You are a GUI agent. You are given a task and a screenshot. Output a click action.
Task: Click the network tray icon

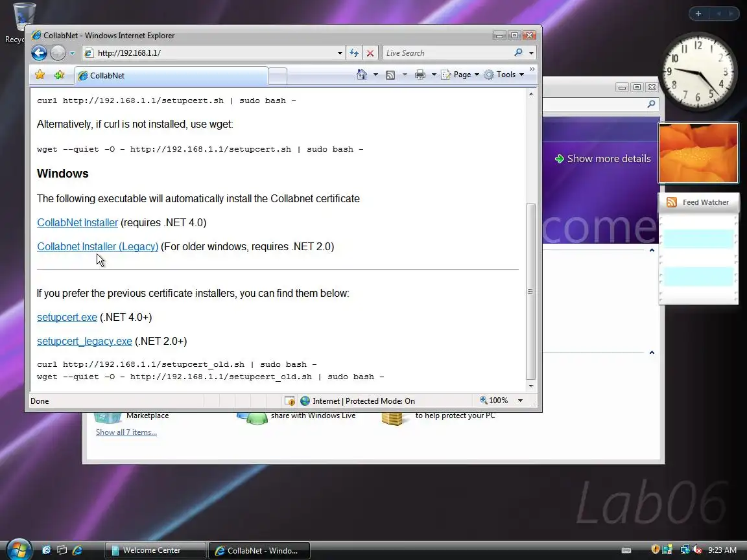[x=685, y=550]
